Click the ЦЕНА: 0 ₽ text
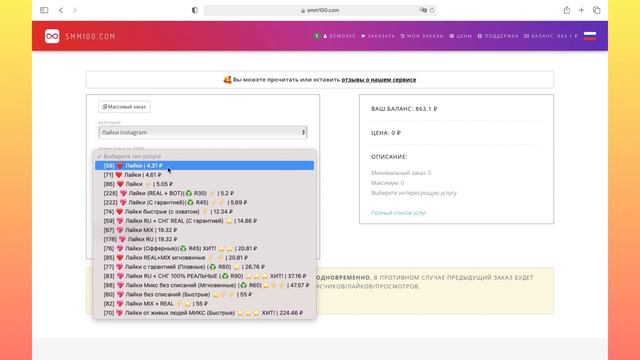The width and height of the screenshot is (640, 360). [386, 133]
